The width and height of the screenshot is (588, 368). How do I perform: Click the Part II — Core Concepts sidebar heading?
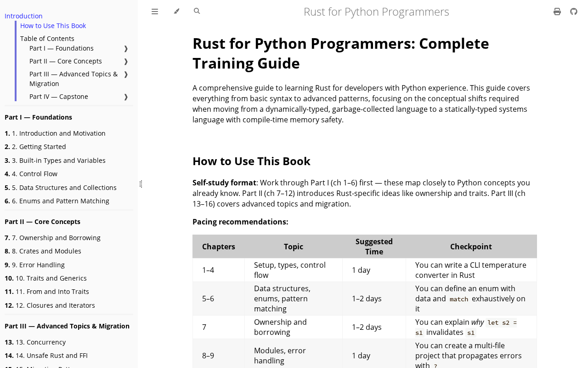(x=42, y=222)
